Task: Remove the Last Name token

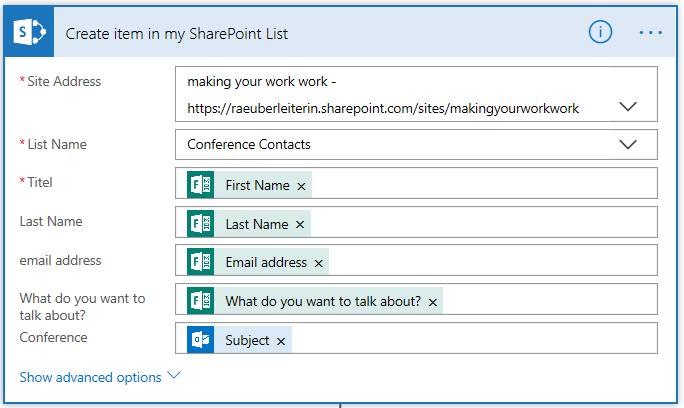Action: [300, 225]
